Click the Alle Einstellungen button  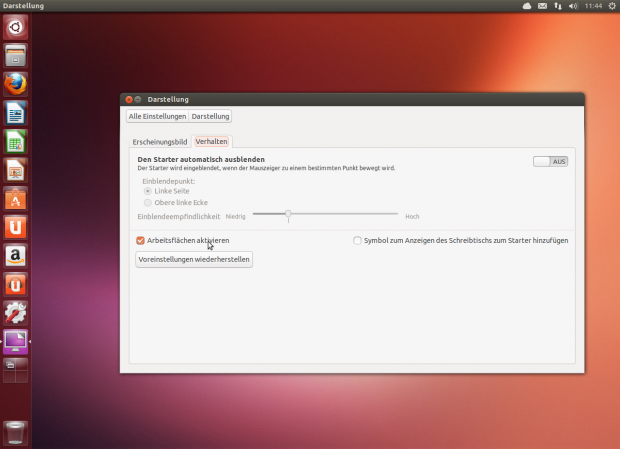(156, 117)
